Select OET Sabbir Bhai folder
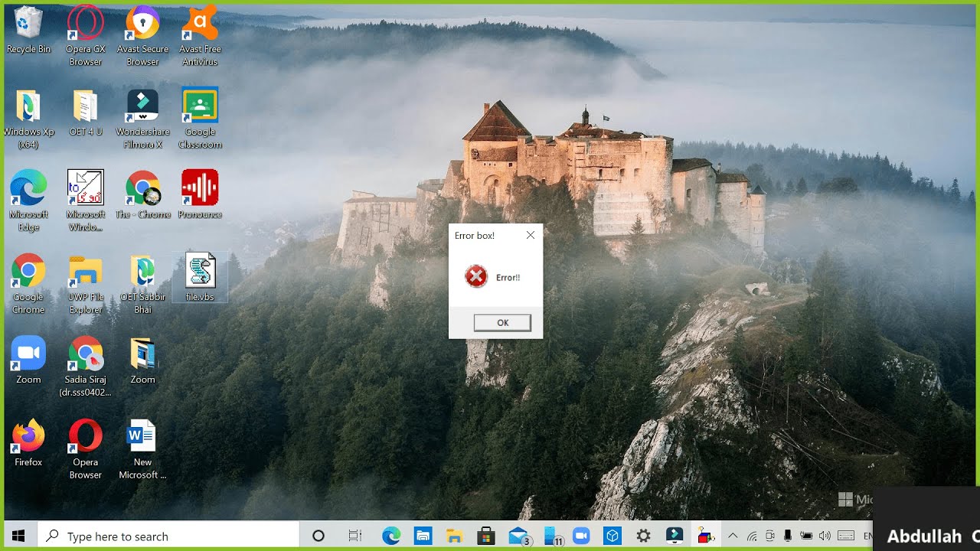980x551 pixels. point(142,284)
